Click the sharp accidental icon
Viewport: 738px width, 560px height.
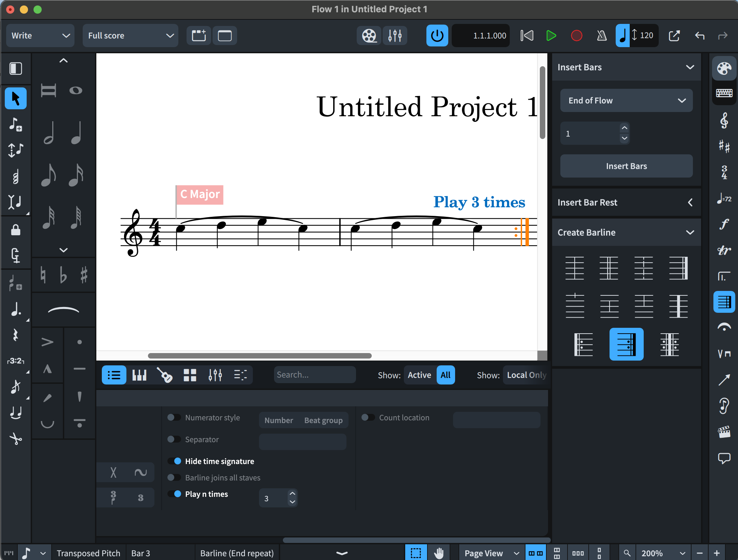point(84,275)
